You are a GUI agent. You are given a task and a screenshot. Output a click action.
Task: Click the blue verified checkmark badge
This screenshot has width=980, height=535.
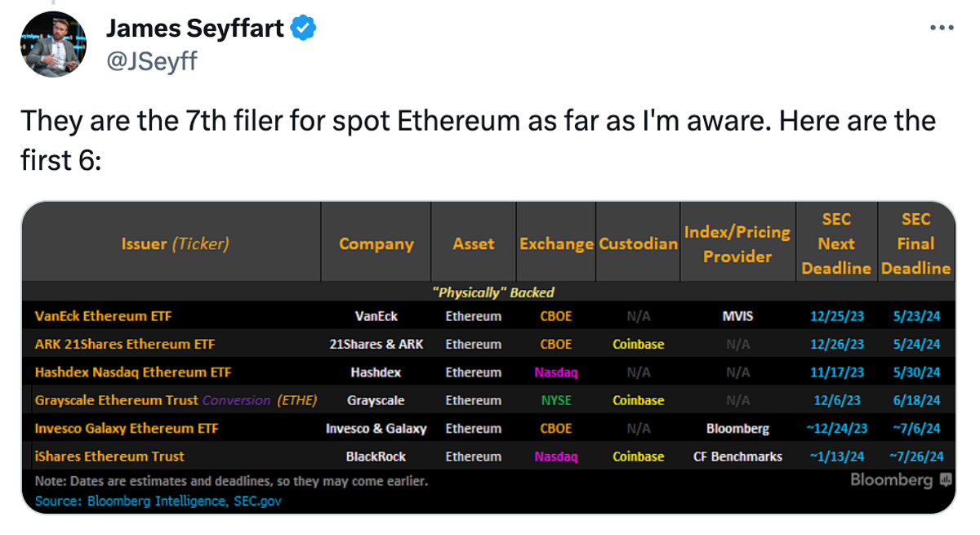pyautogui.click(x=305, y=28)
